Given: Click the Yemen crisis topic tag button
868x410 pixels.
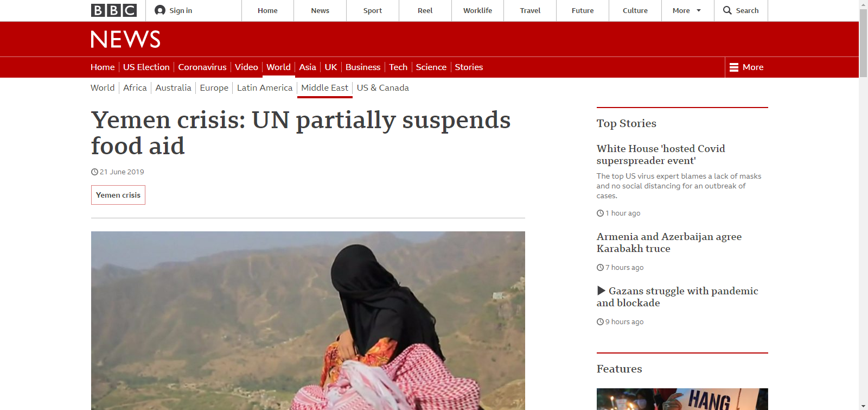Looking at the screenshot, I should (x=118, y=195).
